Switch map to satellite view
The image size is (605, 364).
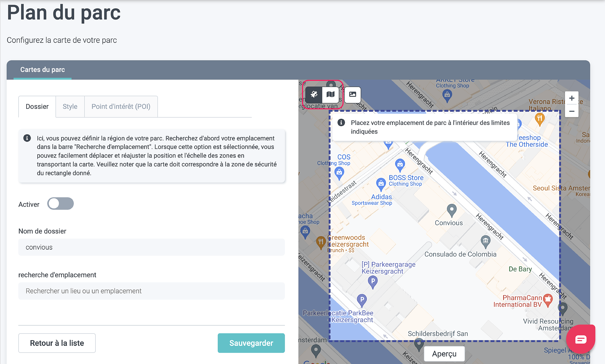click(314, 94)
